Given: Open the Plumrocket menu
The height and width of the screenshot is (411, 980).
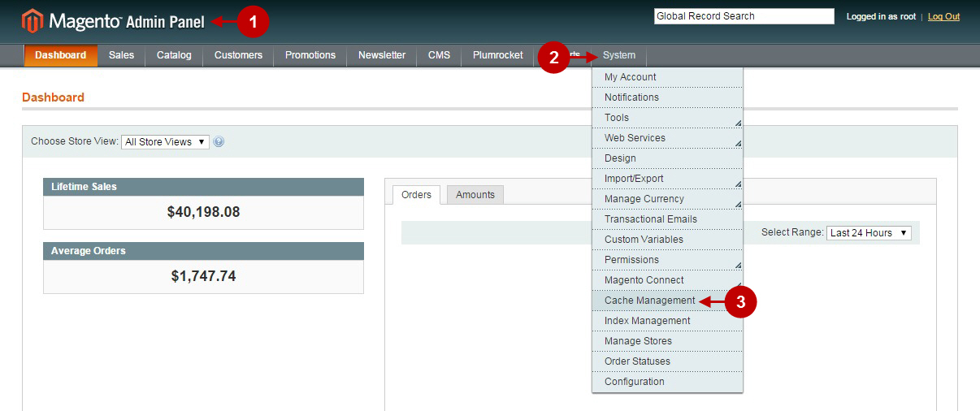Looking at the screenshot, I should point(497,55).
